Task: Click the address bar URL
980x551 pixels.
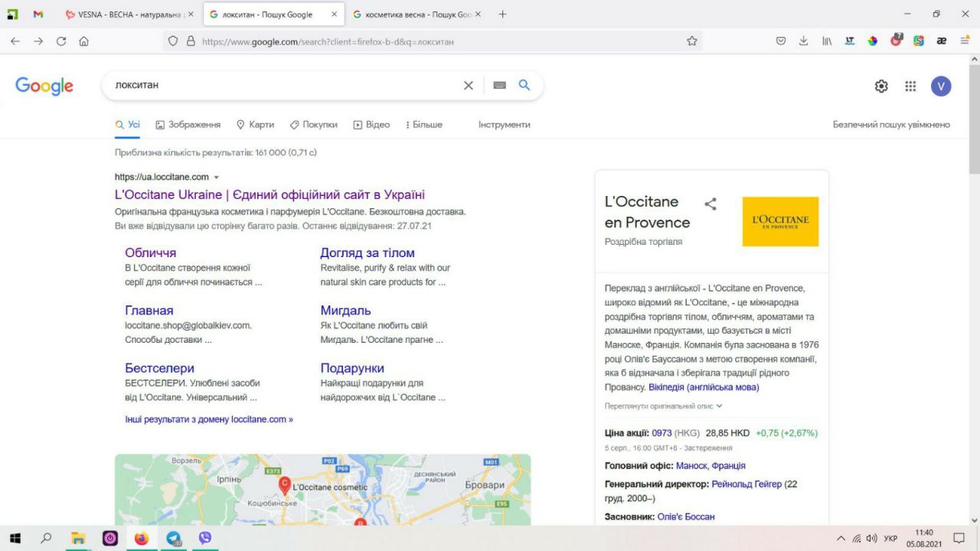Action: (x=328, y=41)
